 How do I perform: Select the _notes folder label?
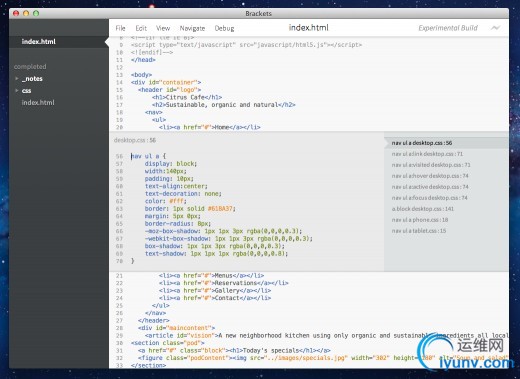(32, 79)
